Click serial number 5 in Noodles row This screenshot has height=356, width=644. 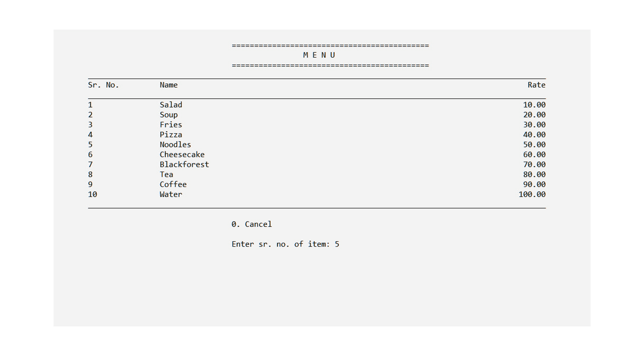[90, 145]
